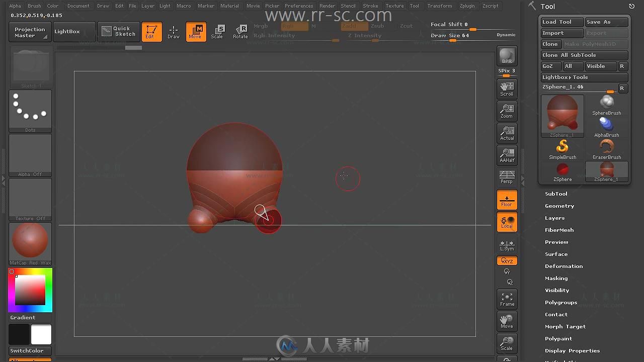This screenshot has width=644, height=362.
Task: Toggle L.Sym local symmetry
Action: point(507,245)
